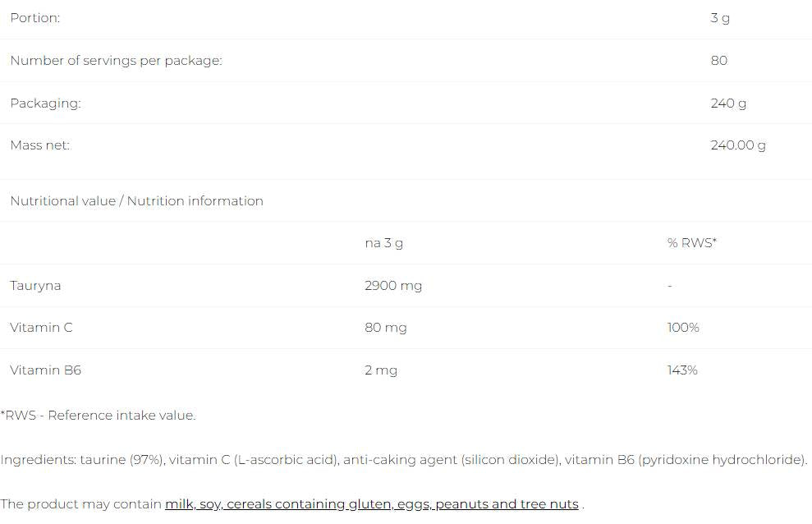Image resolution: width=812 pixels, height=524 pixels.
Task: Click the Packaging label
Action: click(x=45, y=103)
